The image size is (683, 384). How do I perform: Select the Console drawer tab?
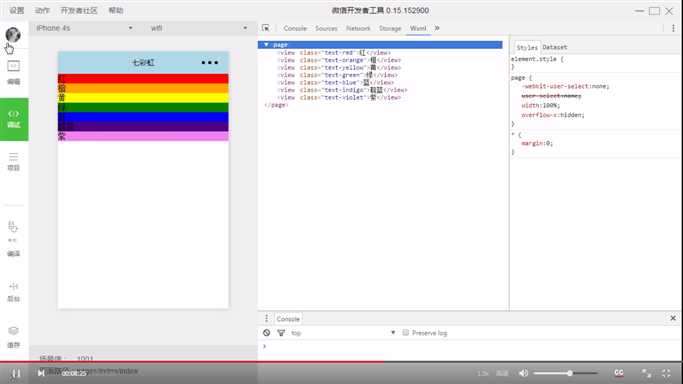(x=288, y=319)
